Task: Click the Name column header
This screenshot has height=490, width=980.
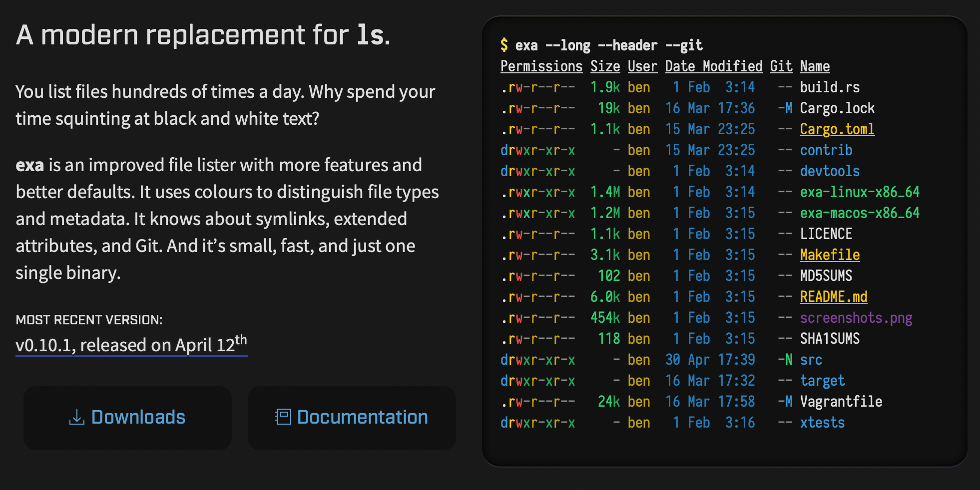Action: 815,66
